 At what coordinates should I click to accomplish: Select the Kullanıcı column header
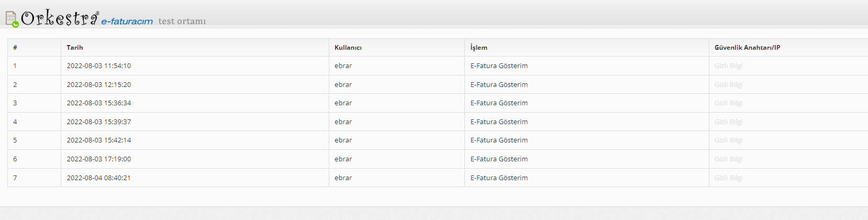point(348,48)
